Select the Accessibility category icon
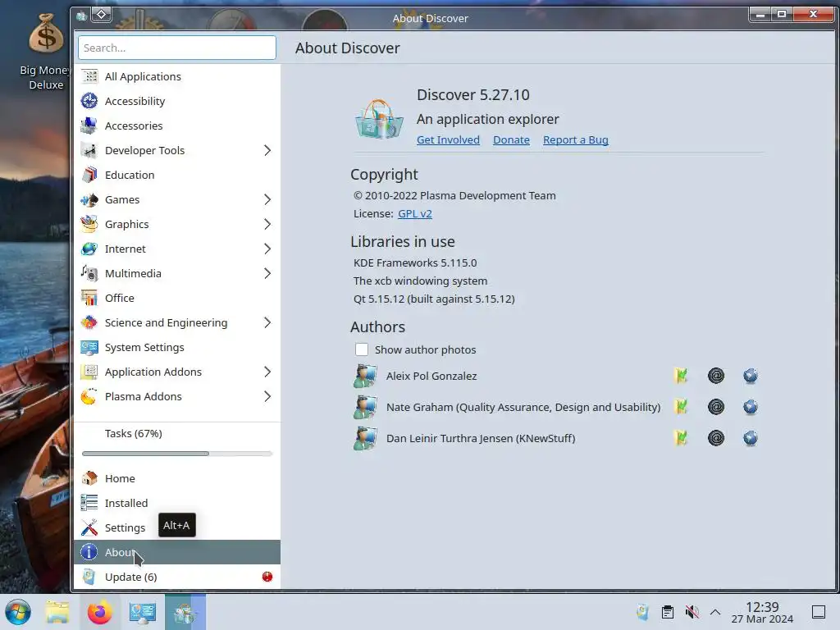This screenshot has width=840, height=630. [89, 101]
